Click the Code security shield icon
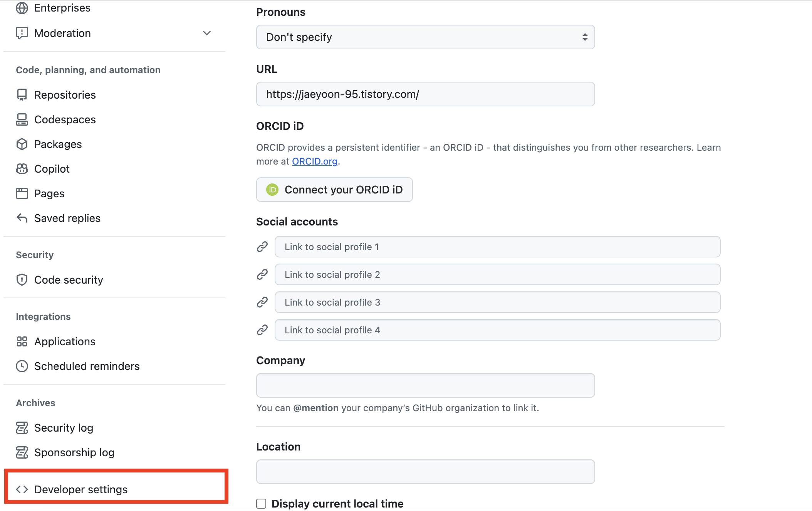 coord(22,280)
